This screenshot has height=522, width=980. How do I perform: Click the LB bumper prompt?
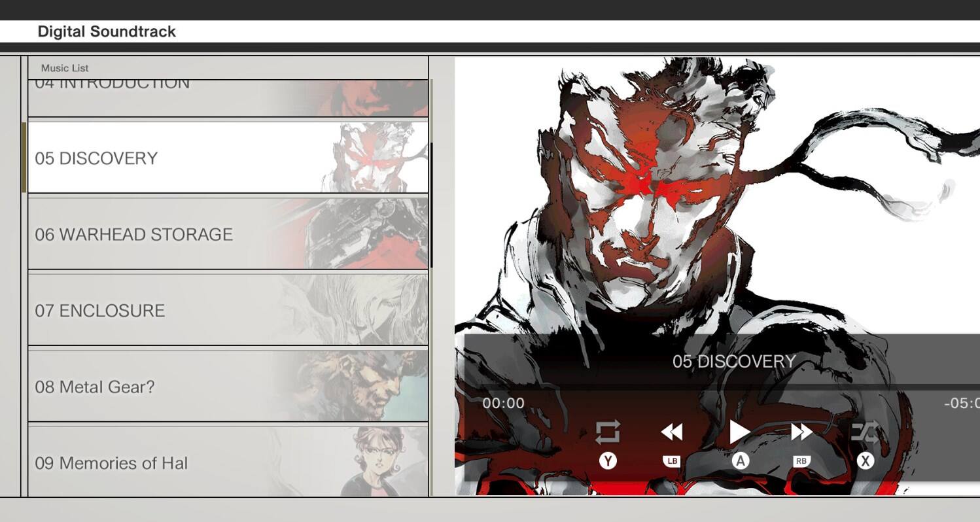click(x=672, y=461)
